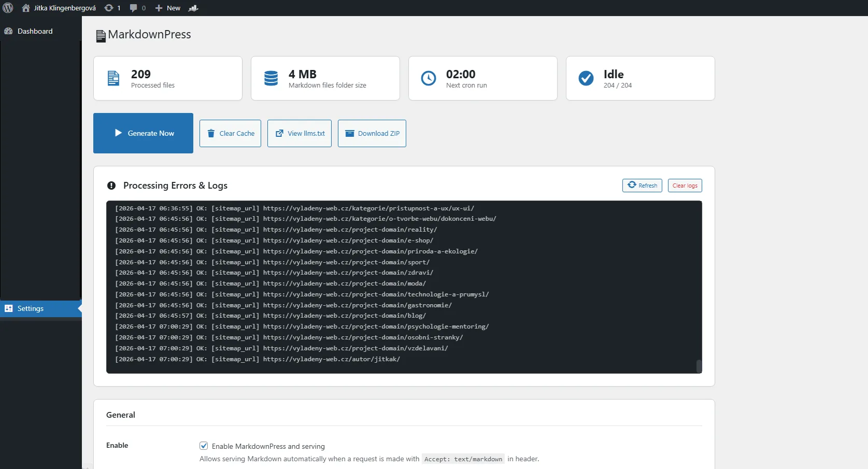Refresh the processing logs

coord(642,186)
